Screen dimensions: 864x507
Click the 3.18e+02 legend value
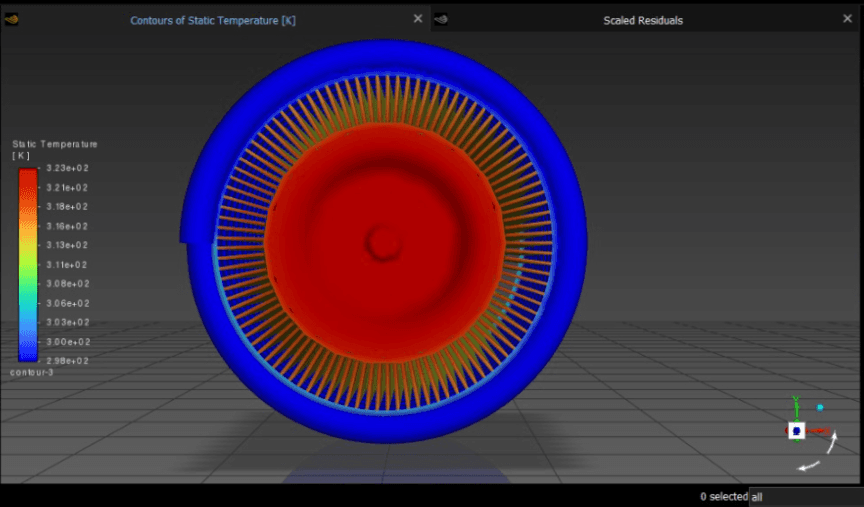[67, 207]
